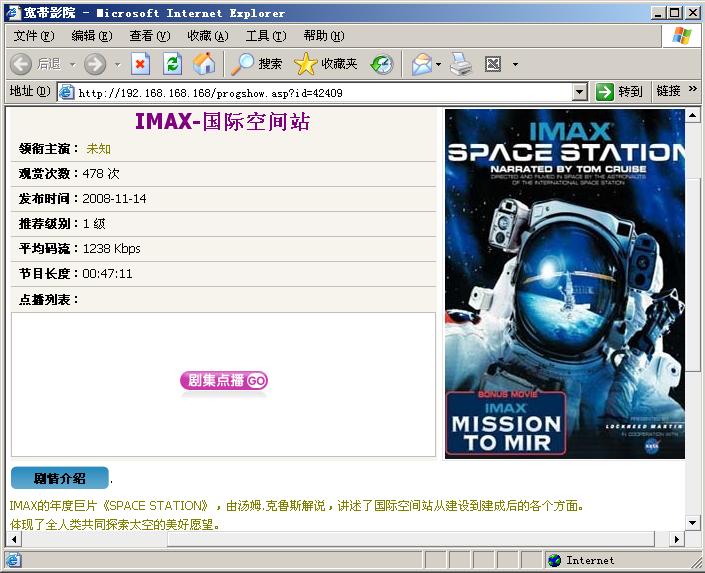
Task: Click the view count 478 次
Action: (x=101, y=174)
